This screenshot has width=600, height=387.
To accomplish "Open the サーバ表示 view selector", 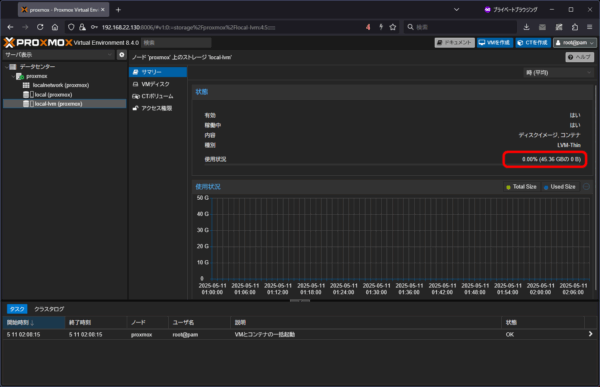I will (59, 55).
